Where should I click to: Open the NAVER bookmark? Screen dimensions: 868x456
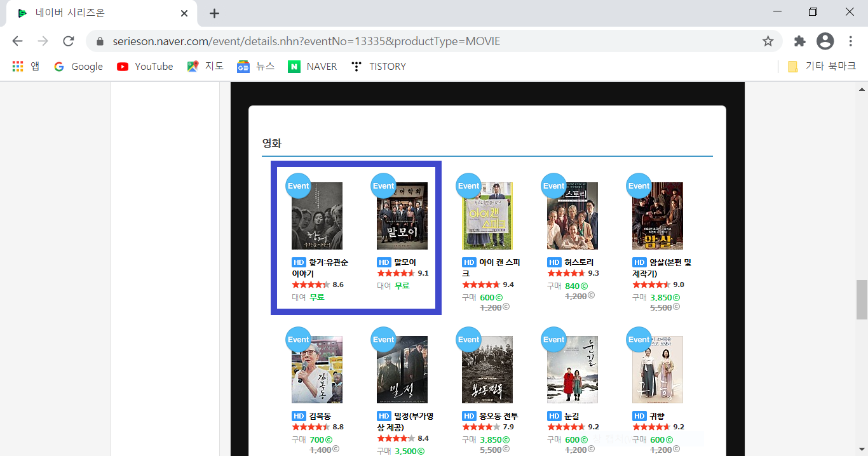(312, 66)
